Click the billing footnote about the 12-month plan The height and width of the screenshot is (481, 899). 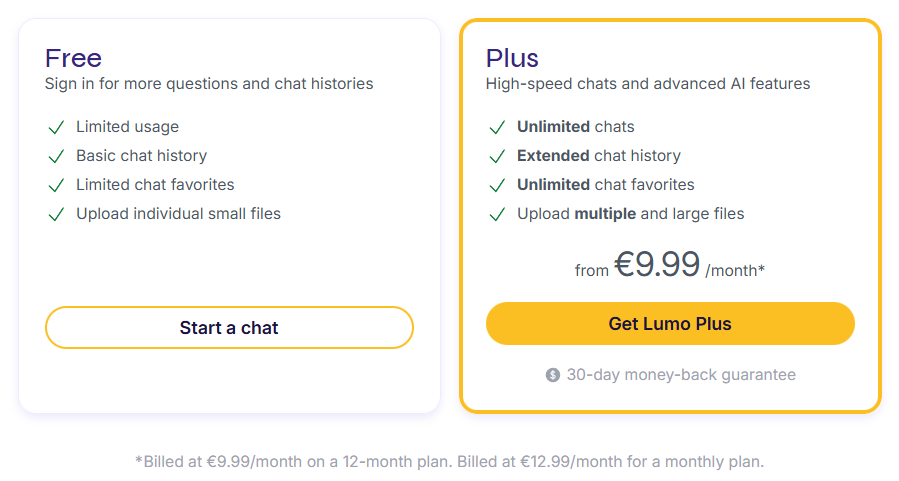[x=449, y=462]
